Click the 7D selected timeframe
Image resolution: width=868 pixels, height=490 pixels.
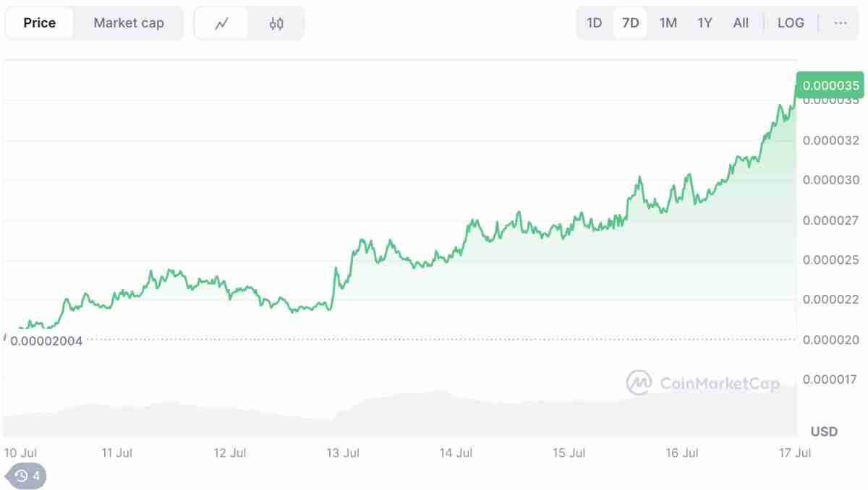630,22
